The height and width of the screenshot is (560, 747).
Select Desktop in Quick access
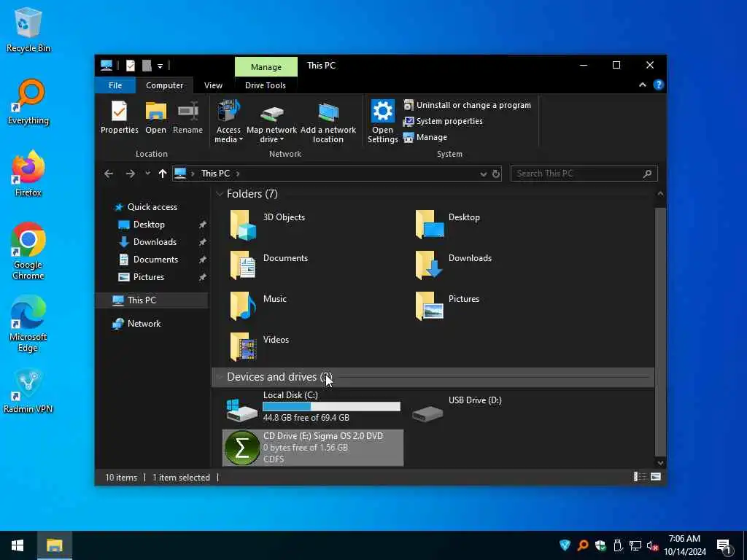point(149,225)
